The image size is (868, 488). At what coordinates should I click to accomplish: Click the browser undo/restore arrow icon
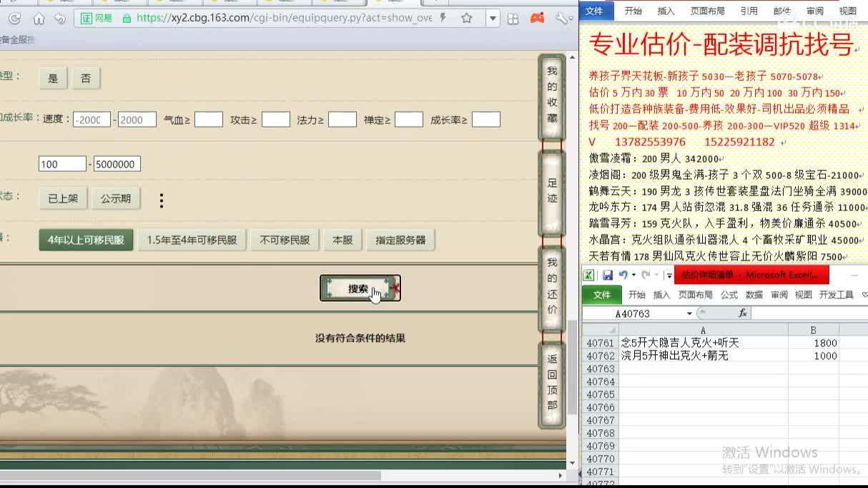60,19
